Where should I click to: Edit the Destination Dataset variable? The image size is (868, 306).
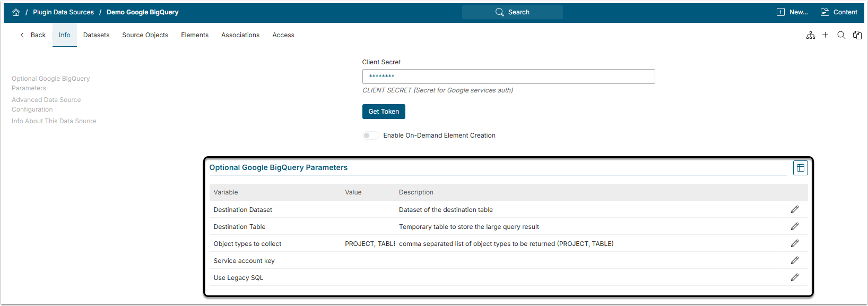click(x=795, y=210)
